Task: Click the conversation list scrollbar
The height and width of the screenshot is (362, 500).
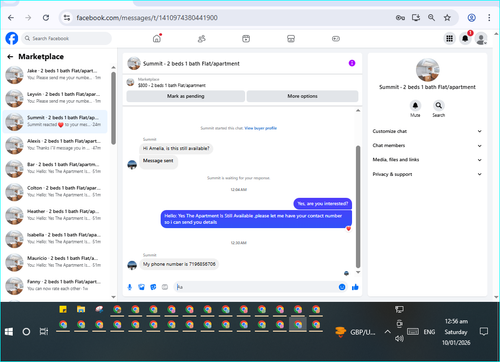Action: (x=113, y=108)
